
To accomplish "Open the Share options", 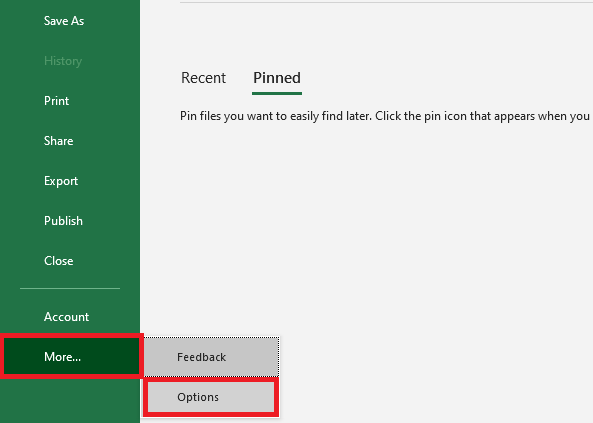I will click(x=58, y=141).
